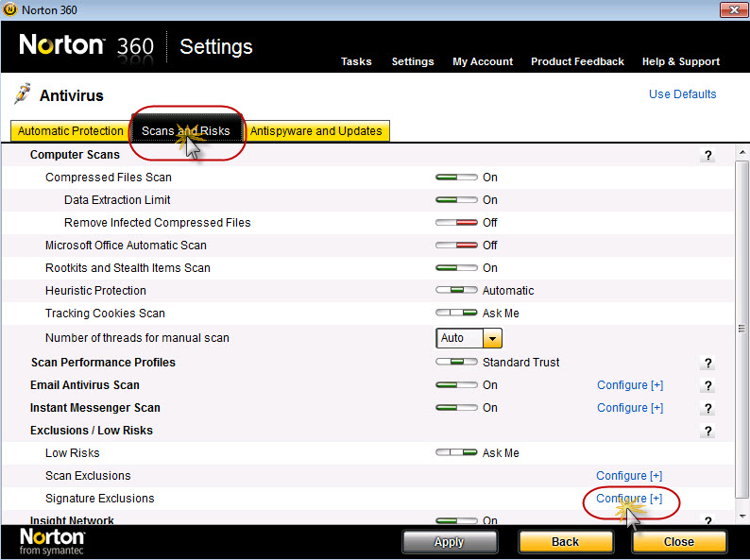Click the Norton 360 title bar icon
The height and width of the screenshot is (560, 750).
pyautogui.click(x=9, y=9)
